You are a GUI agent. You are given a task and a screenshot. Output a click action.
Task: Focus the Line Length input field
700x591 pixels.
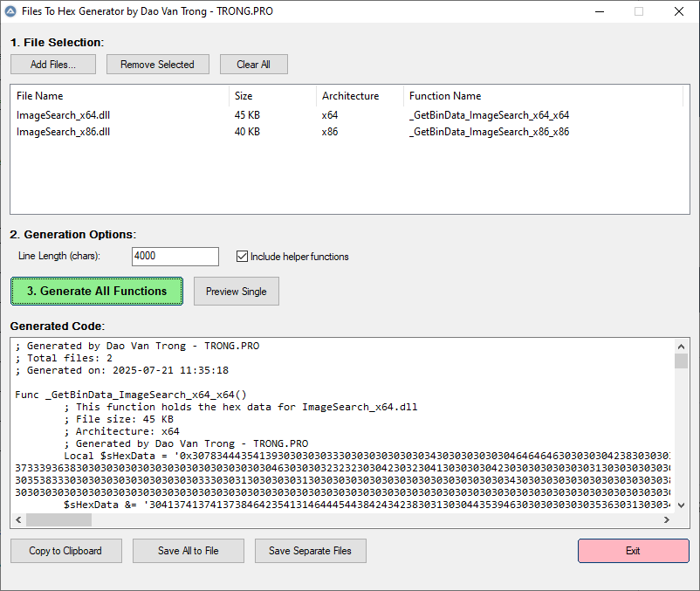point(175,257)
